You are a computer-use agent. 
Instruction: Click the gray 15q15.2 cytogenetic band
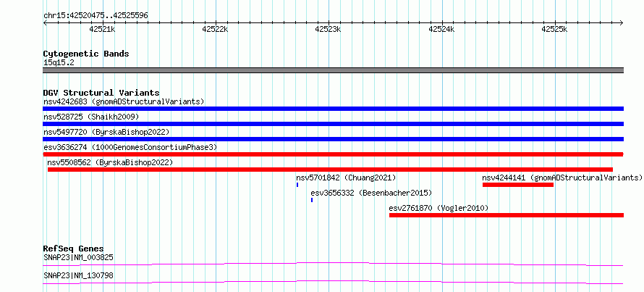pos(333,70)
